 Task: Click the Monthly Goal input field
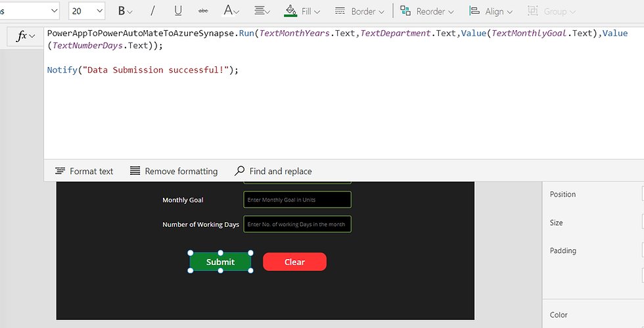297,200
